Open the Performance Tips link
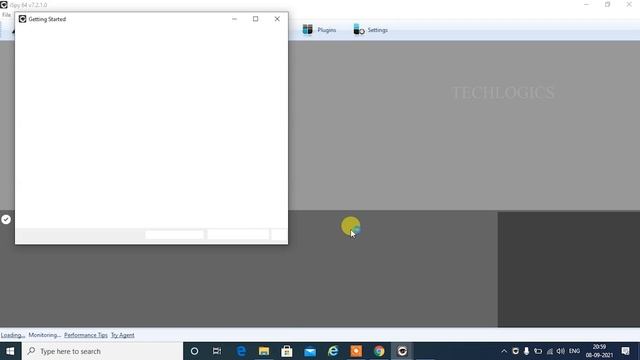 coord(86,335)
